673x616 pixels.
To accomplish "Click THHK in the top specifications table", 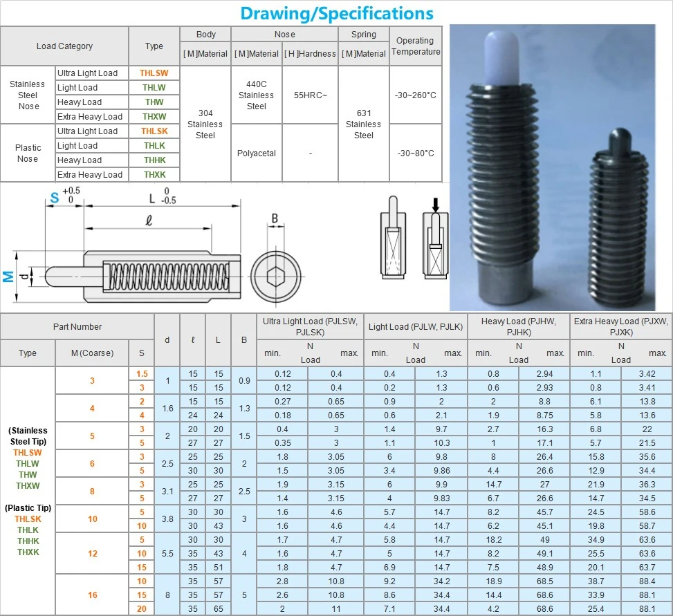I will click(x=154, y=160).
